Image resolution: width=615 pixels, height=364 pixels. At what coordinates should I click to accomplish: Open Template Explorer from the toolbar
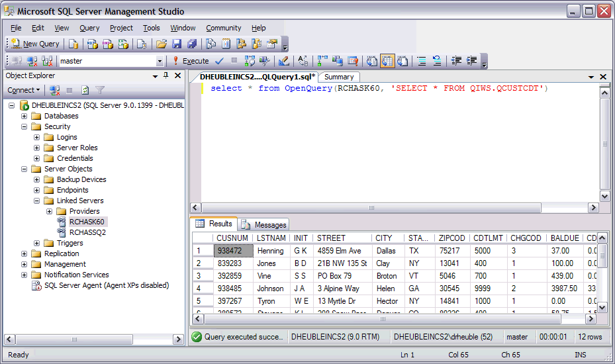(x=257, y=44)
